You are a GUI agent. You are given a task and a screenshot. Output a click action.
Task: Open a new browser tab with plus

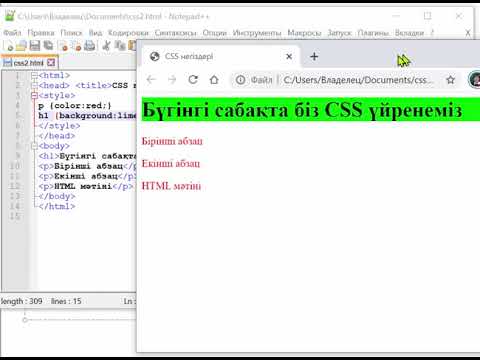pos(314,56)
